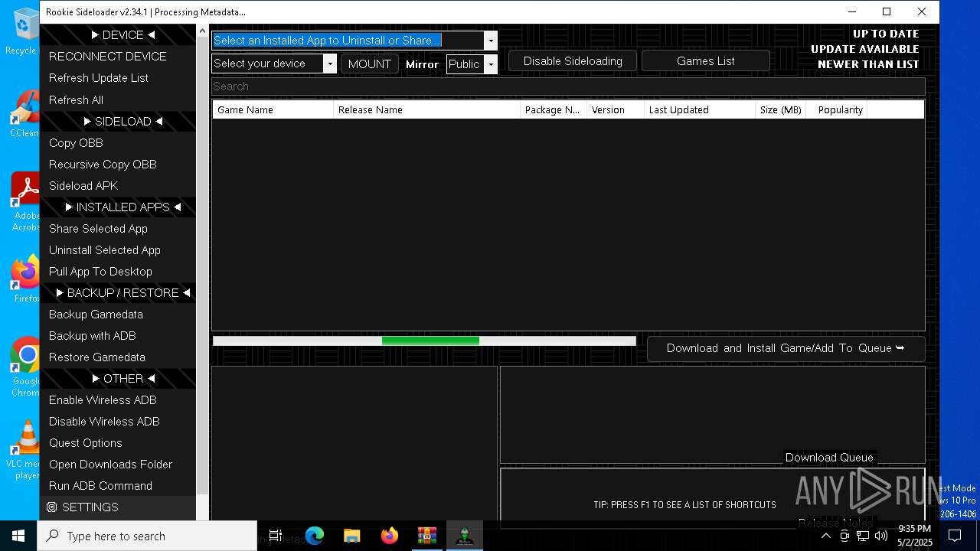Click the Search input field

pyautogui.click(x=568, y=86)
